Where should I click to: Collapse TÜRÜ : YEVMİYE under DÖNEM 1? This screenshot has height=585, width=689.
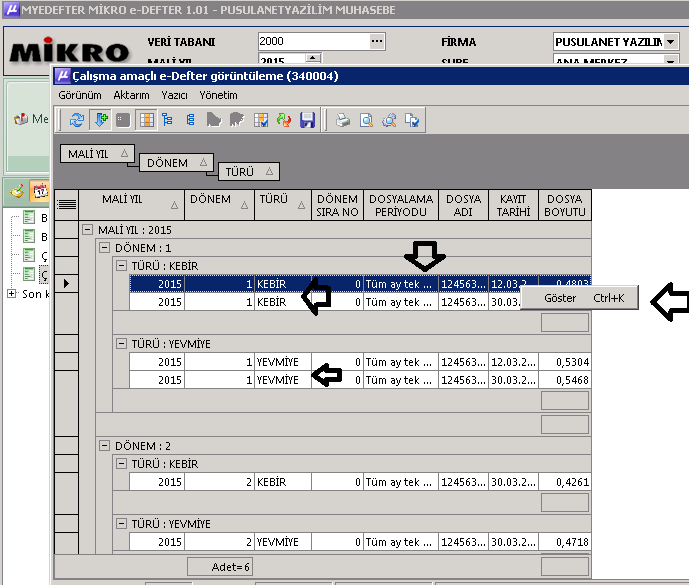click(x=121, y=343)
